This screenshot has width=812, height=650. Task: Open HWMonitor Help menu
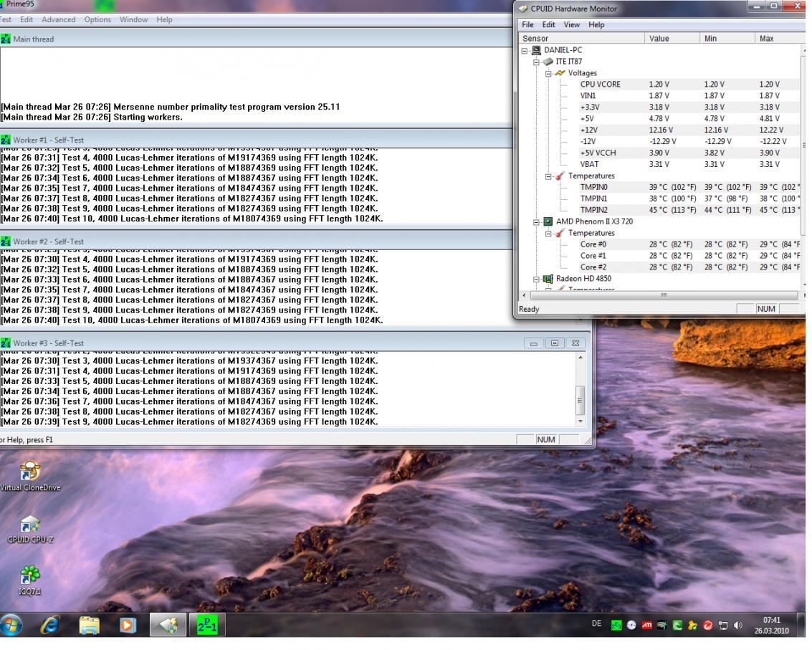click(x=596, y=25)
